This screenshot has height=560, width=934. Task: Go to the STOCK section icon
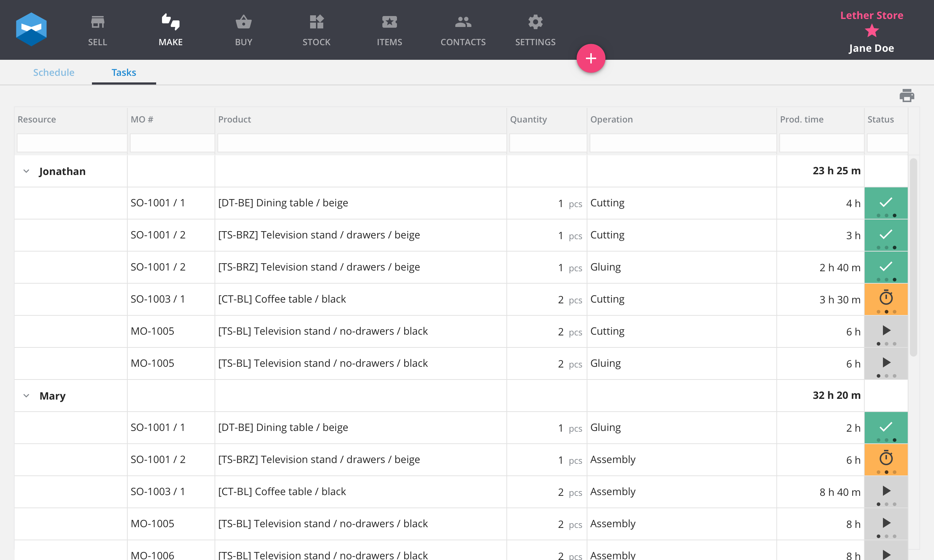coord(316,22)
